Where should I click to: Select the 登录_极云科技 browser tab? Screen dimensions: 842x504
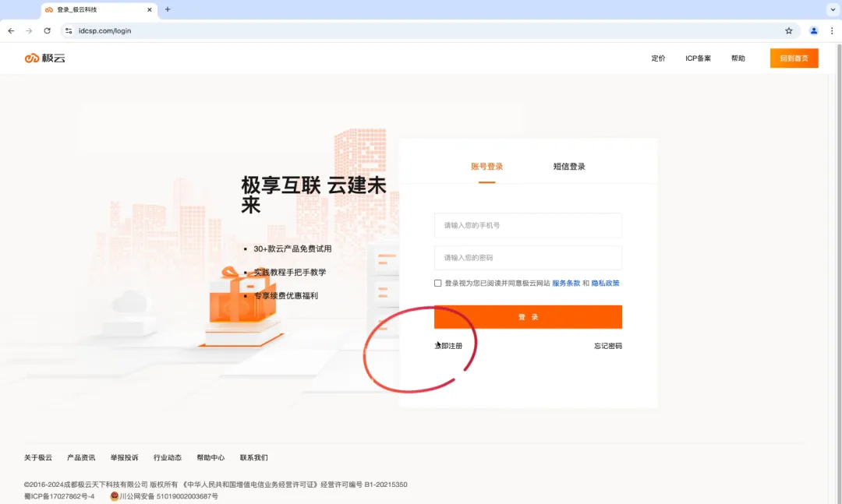pyautogui.click(x=99, y=9)
